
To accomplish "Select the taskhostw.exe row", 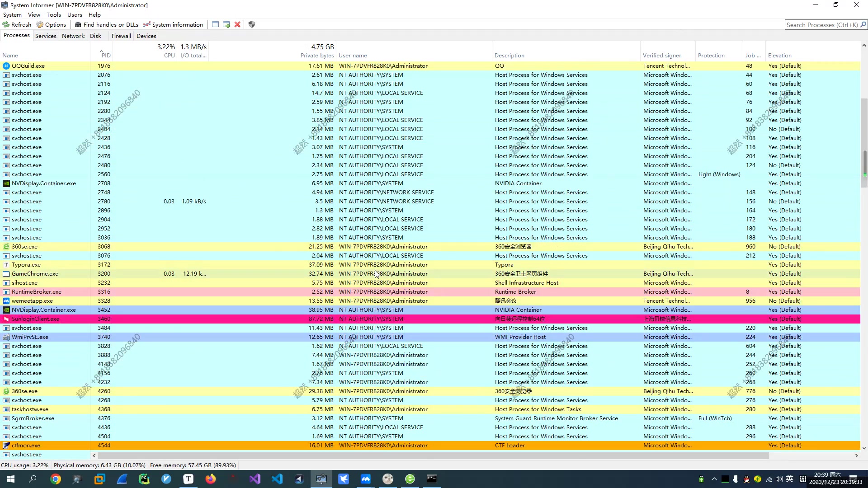I will [430, 409].
